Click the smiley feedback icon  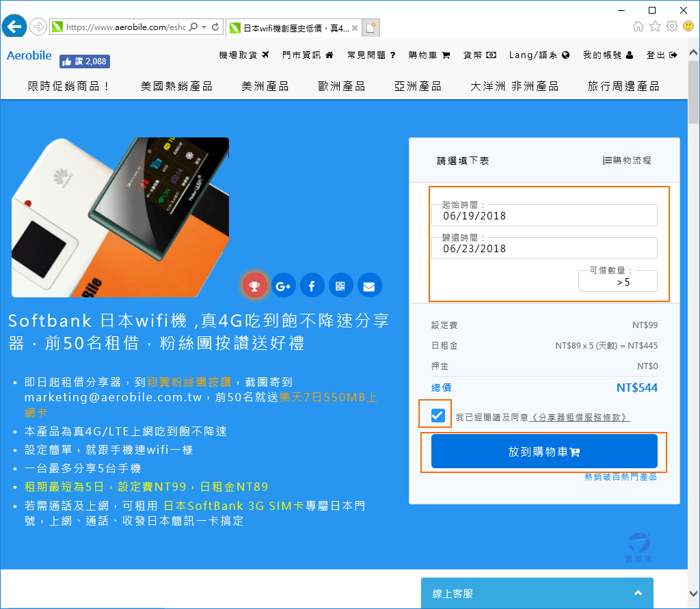pos(688,27)
